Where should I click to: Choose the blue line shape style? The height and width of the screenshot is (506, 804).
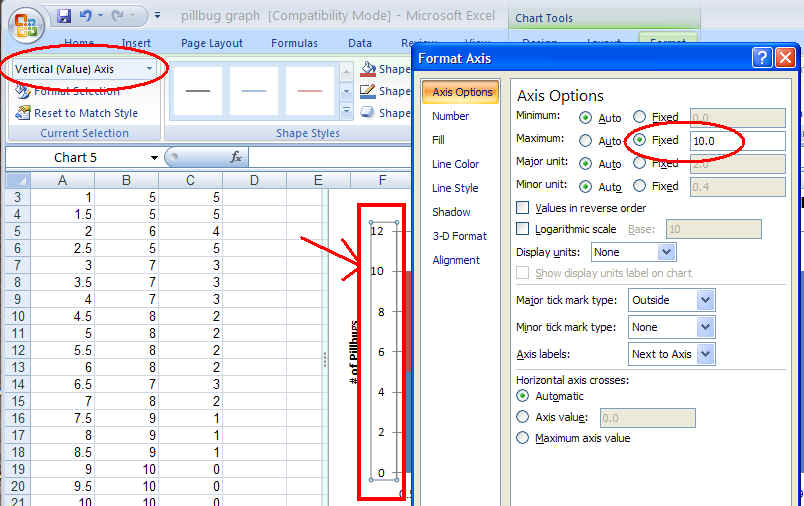click(x=254, y=91)
